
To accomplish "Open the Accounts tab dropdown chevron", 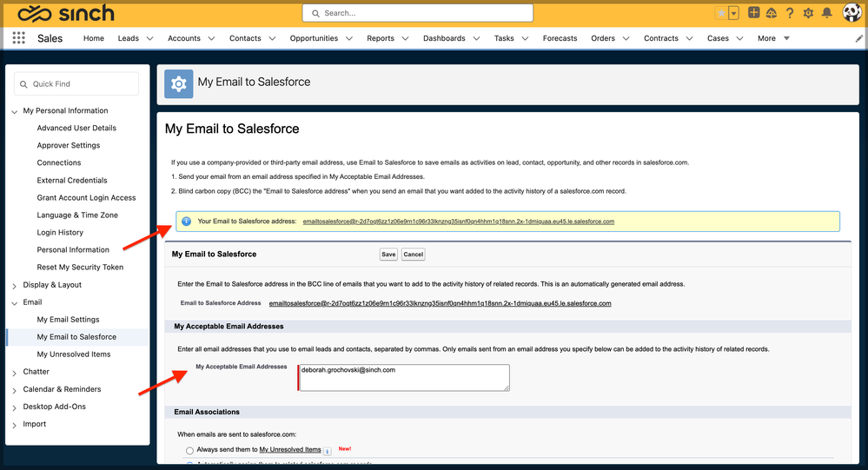I will pos(211,39).
